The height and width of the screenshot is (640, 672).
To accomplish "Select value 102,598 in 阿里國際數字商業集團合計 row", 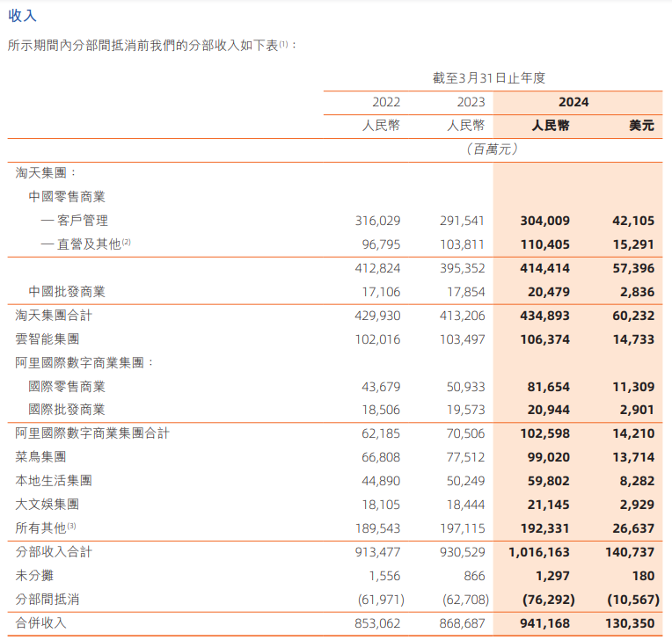I will [545, 433].
